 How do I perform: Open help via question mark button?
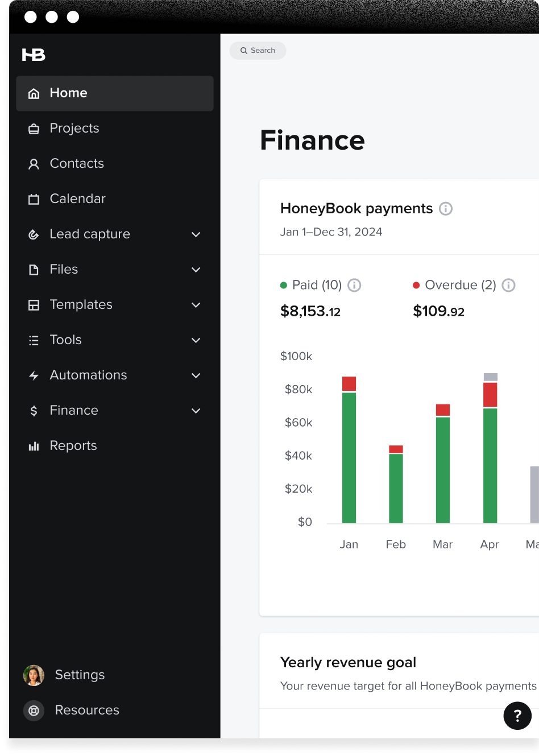(517, 716)
